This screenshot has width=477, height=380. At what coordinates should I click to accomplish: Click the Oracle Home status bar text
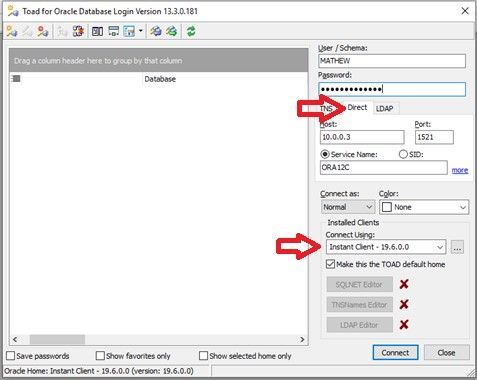pos(99,371)
